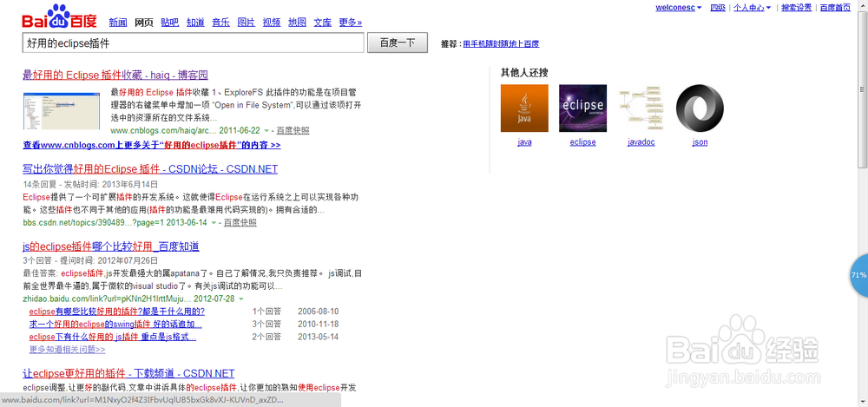Open result 最好用的 Eclipse 插件收藏 - haiq

115,75
